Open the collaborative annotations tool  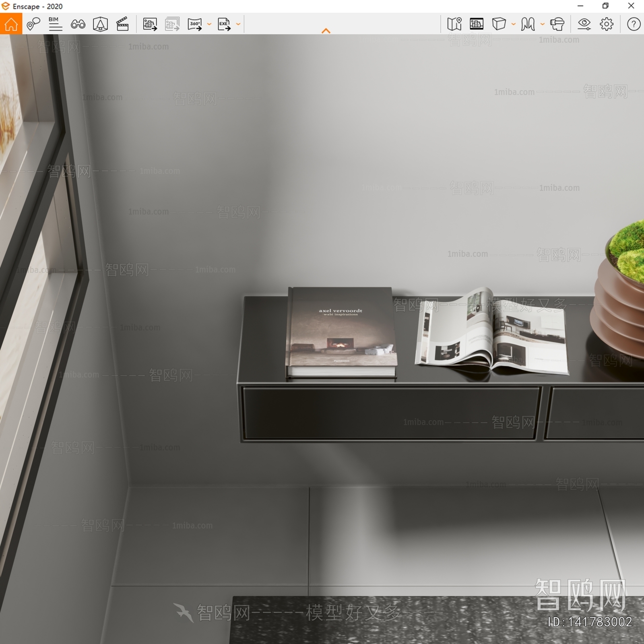point(33,24)
